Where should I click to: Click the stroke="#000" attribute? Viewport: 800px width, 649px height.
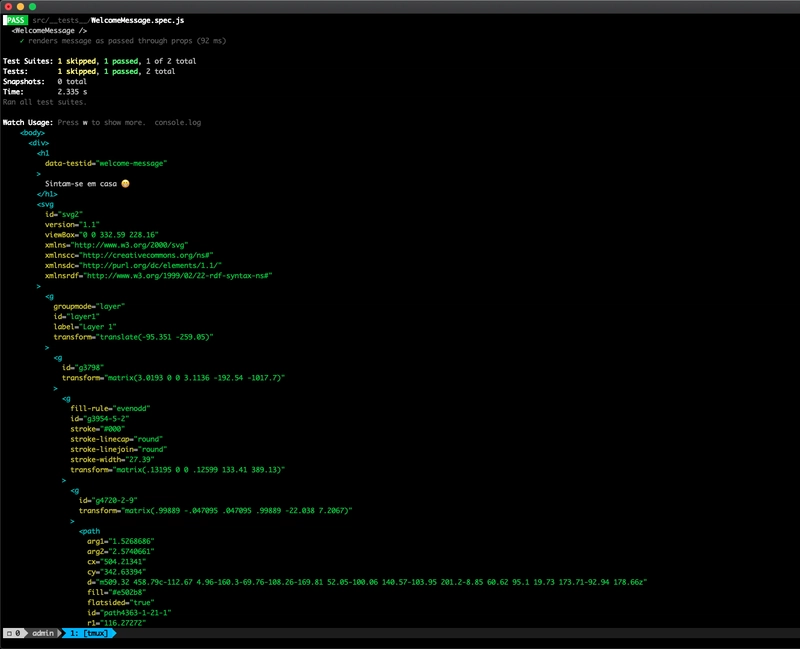(97, 429)
